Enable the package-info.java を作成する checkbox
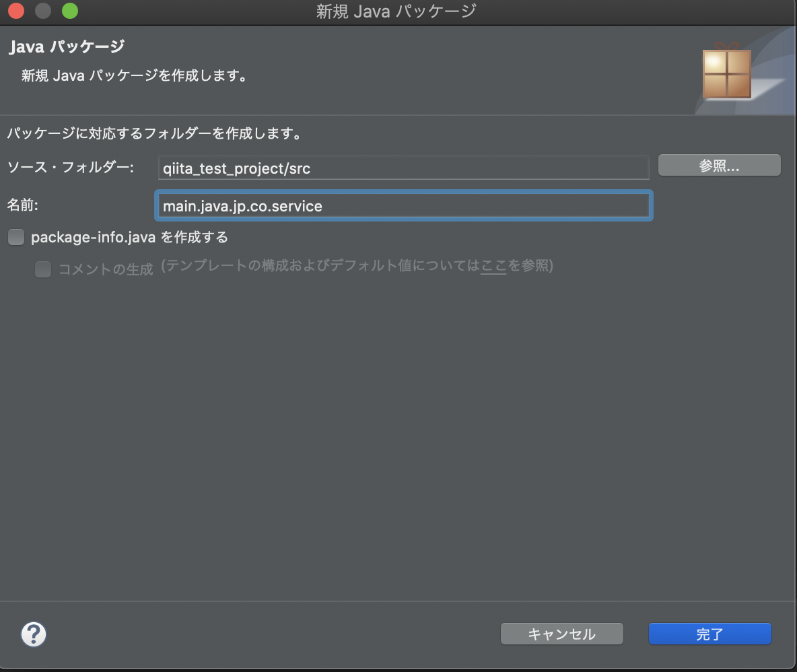The image size is (797, 672). tap(15, 237)
